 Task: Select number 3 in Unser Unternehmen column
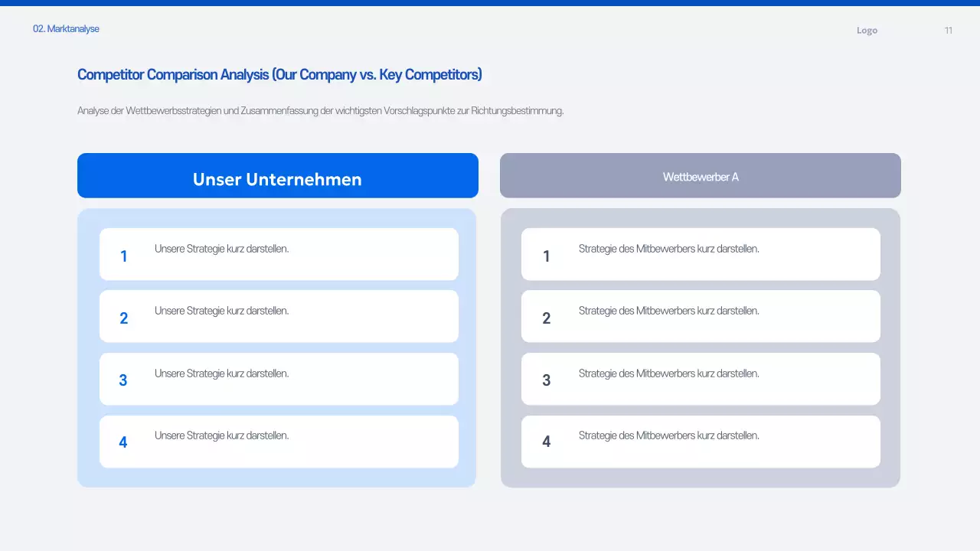point(123,380)
